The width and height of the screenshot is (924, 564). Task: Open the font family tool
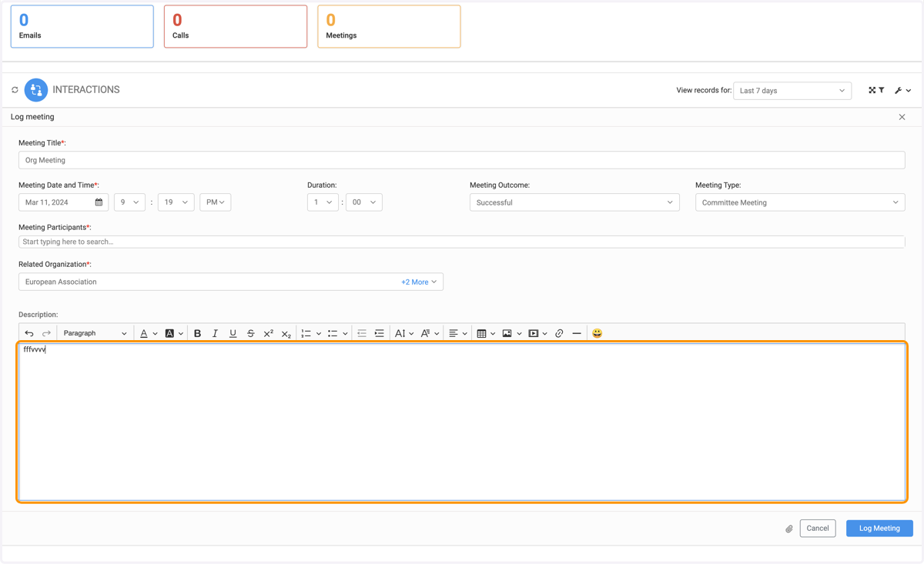(x=430, y=333)
